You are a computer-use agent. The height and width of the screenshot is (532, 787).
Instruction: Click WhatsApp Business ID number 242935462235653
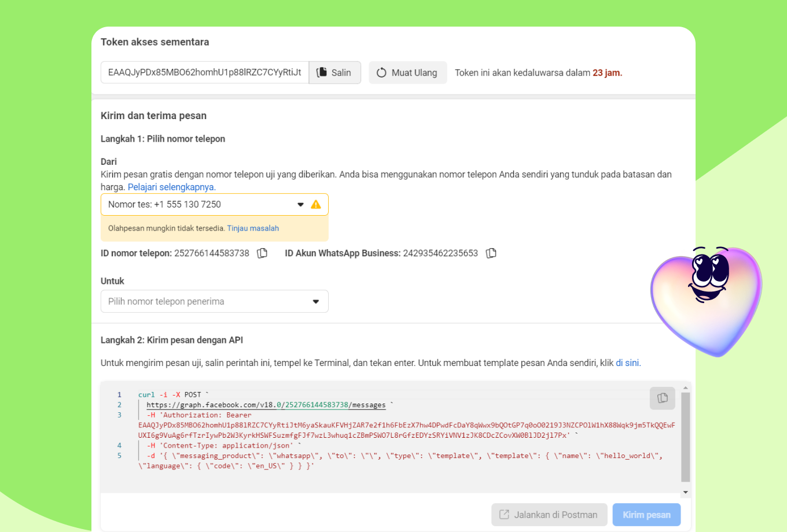[x=440, y=253]
